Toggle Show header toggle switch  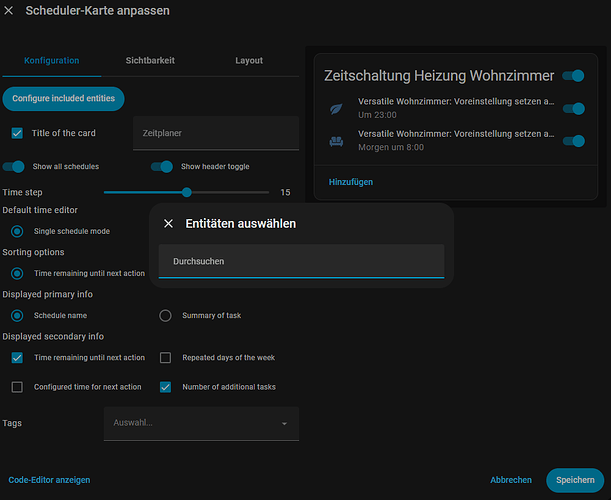point(162,166)
